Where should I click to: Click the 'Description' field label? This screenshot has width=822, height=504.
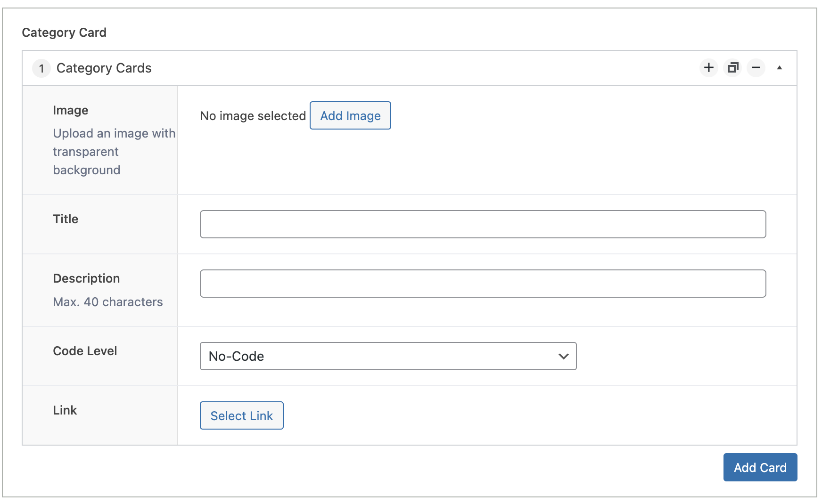coord(86,278)
